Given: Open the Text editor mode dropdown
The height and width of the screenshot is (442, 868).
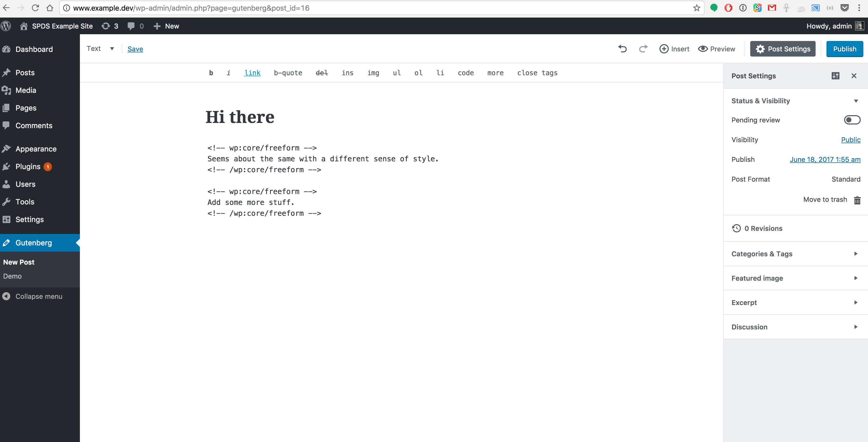Looking at the screenshot, I should [x=100, y=49].
